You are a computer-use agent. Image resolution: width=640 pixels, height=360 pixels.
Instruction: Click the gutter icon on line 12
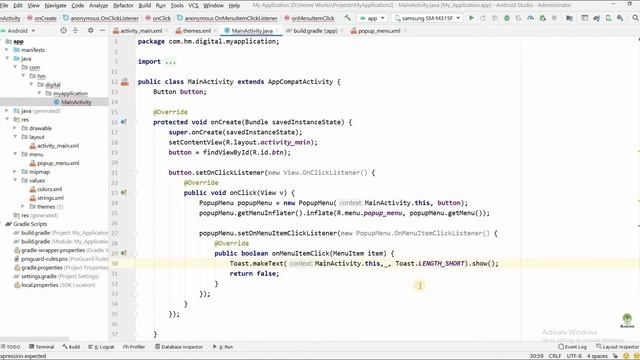(124, 82)
